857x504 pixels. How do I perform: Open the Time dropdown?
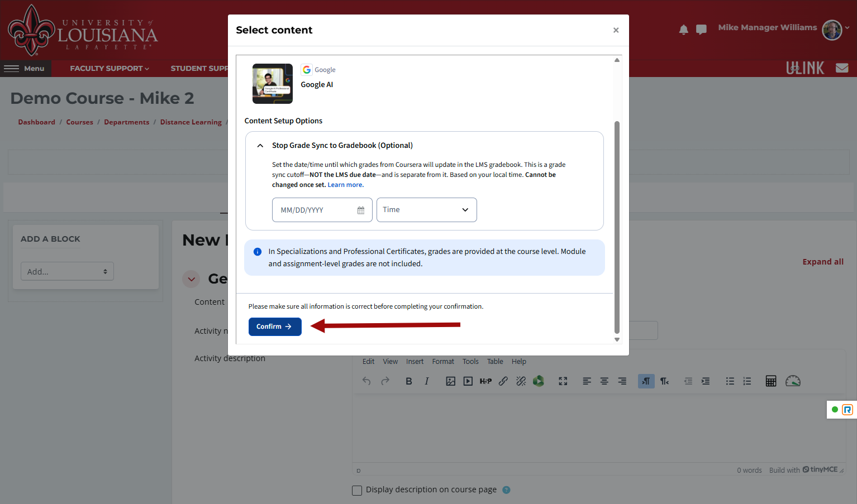click(427, 210)
